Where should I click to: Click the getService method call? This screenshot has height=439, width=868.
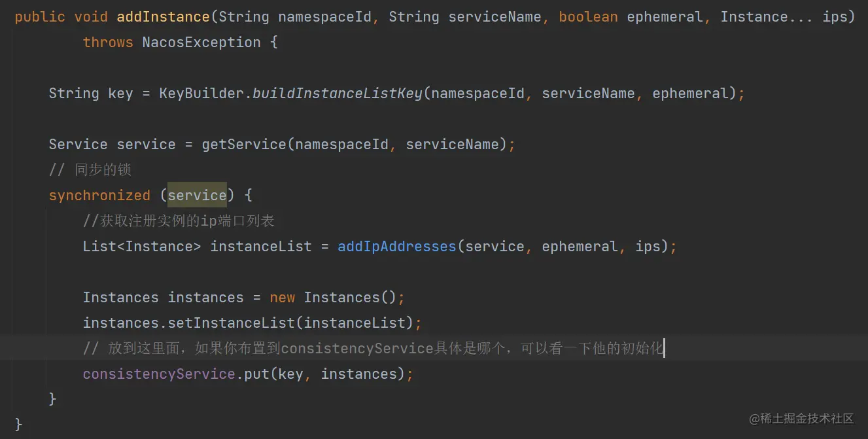coord(244,145)
